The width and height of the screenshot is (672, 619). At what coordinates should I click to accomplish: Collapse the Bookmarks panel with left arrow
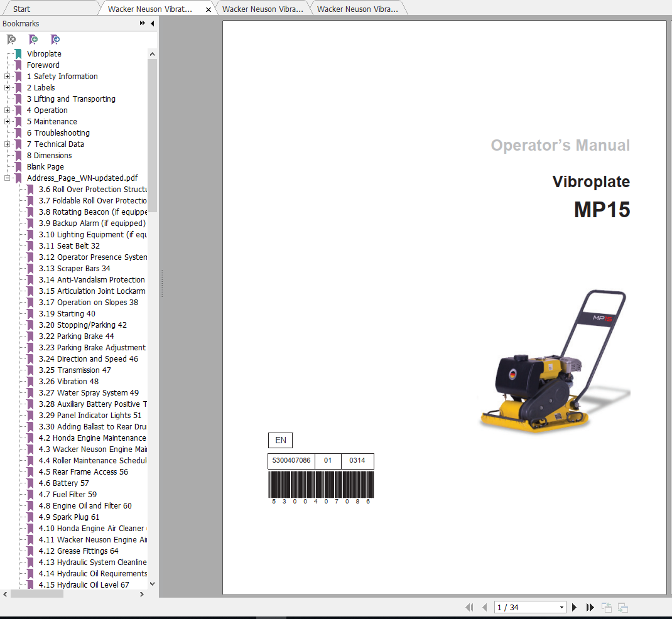click(153, 24)
